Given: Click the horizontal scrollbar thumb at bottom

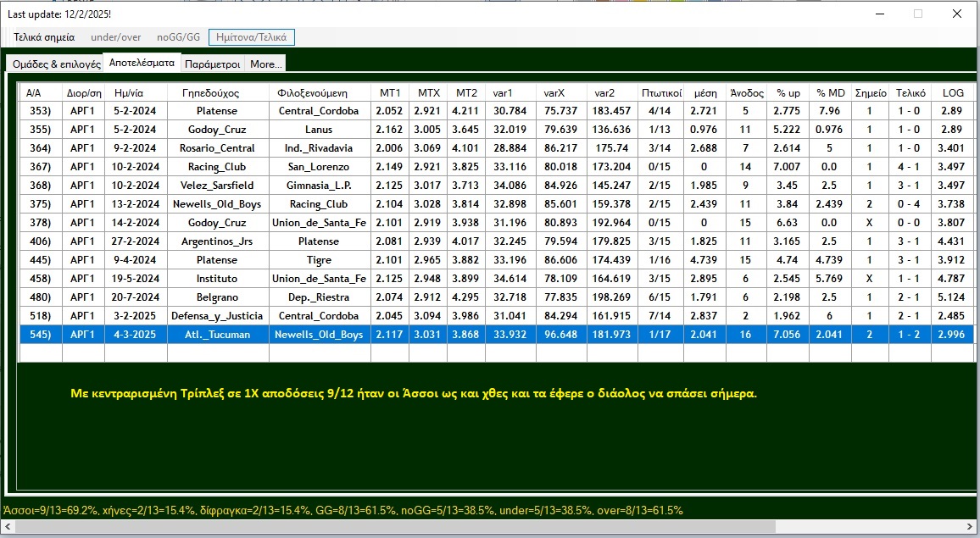Looking at the screenshot, I should (394, 527).
